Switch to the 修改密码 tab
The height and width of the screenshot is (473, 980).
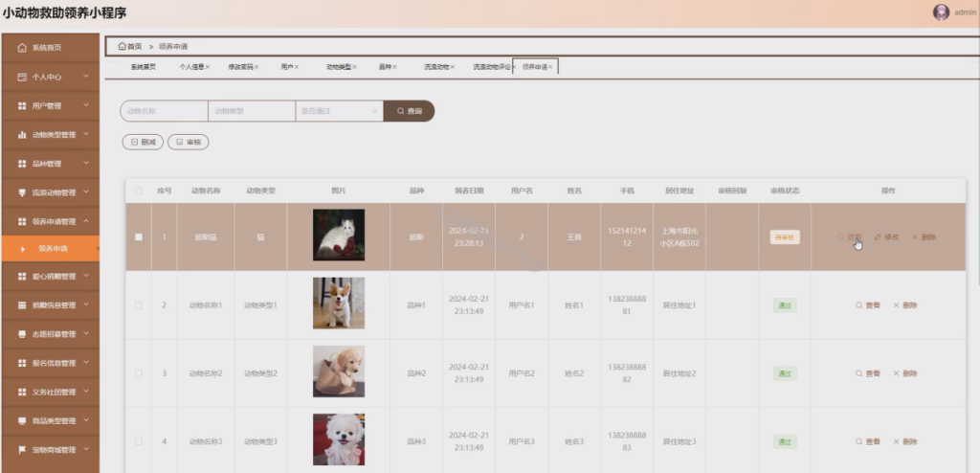240,67
